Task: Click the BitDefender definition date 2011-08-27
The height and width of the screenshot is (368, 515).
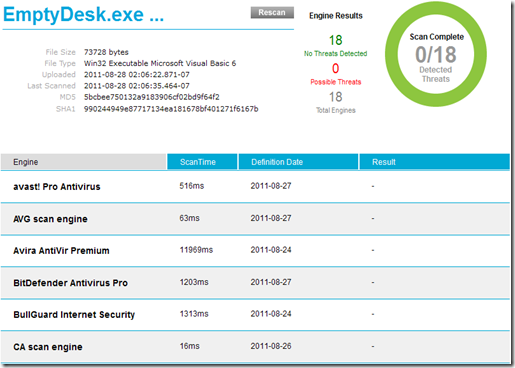Action: point(271,282)
